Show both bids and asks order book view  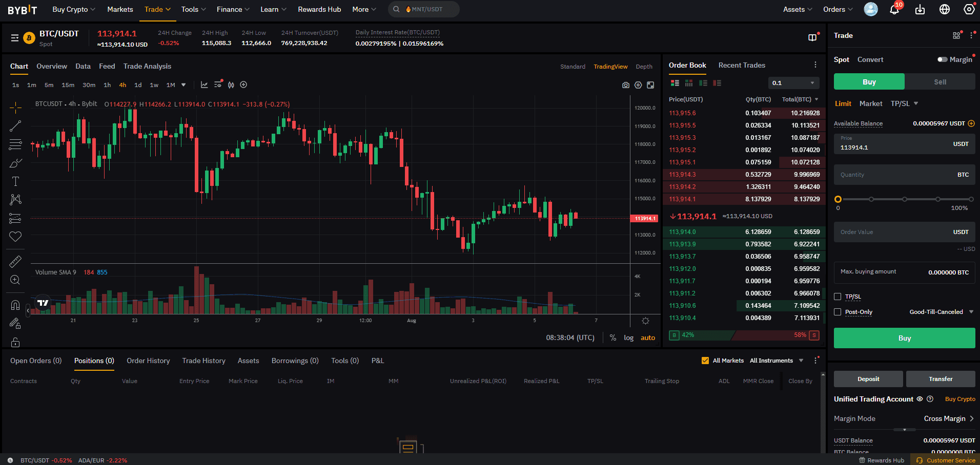(675, 83)
